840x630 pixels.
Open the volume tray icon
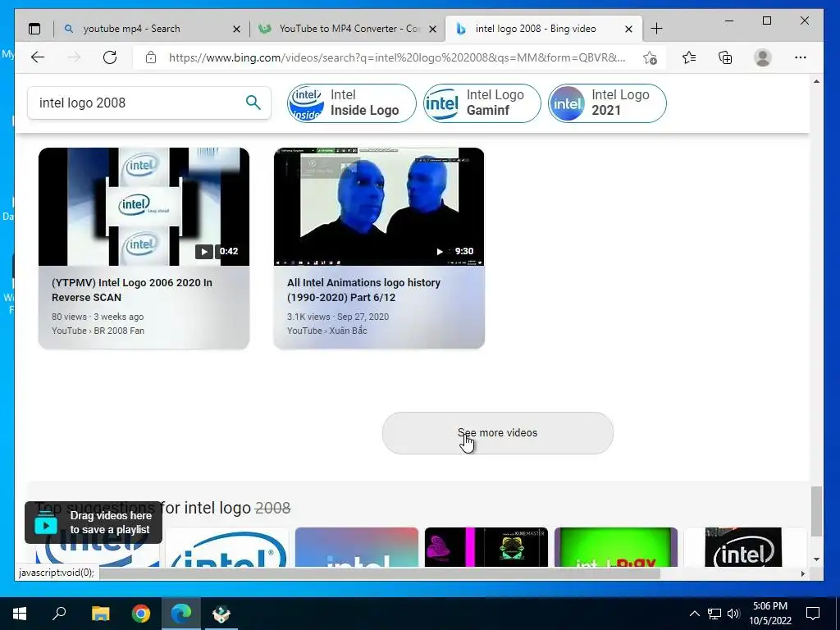(x=733, y=614)
